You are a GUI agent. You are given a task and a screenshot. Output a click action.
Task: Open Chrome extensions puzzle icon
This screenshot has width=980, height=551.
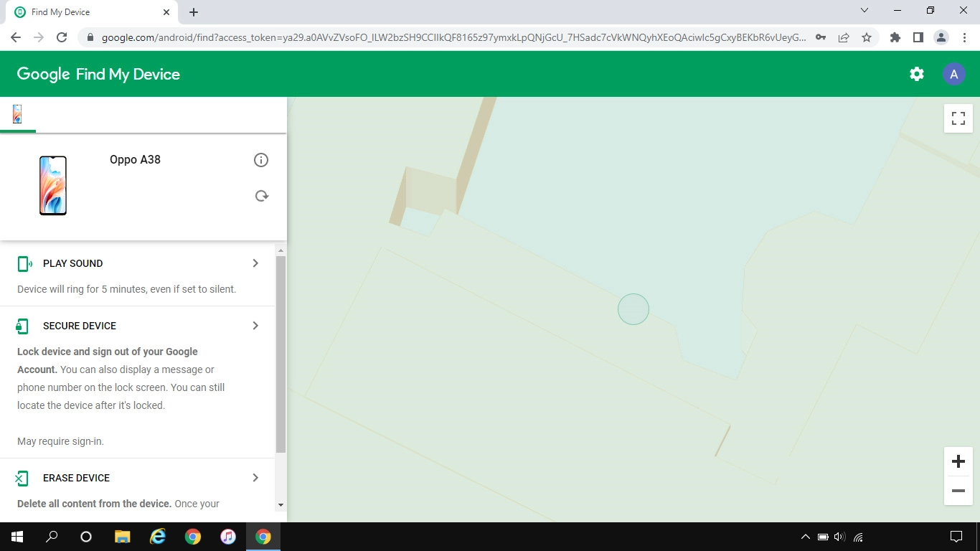[895, 37]
